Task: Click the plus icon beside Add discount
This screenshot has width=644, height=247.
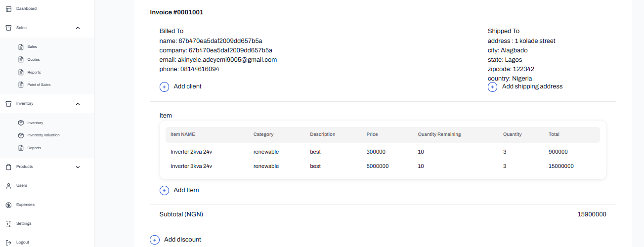Action: (155, 240)
